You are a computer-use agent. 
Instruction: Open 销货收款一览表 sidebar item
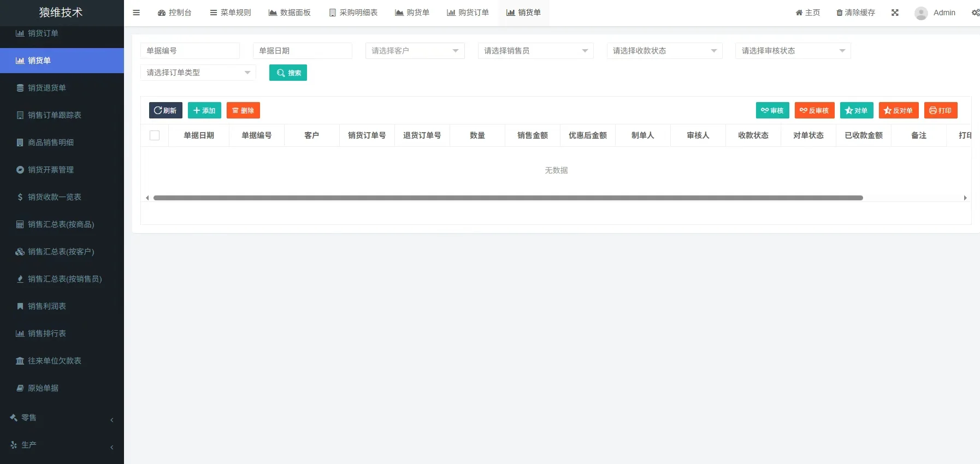[62, 197]
